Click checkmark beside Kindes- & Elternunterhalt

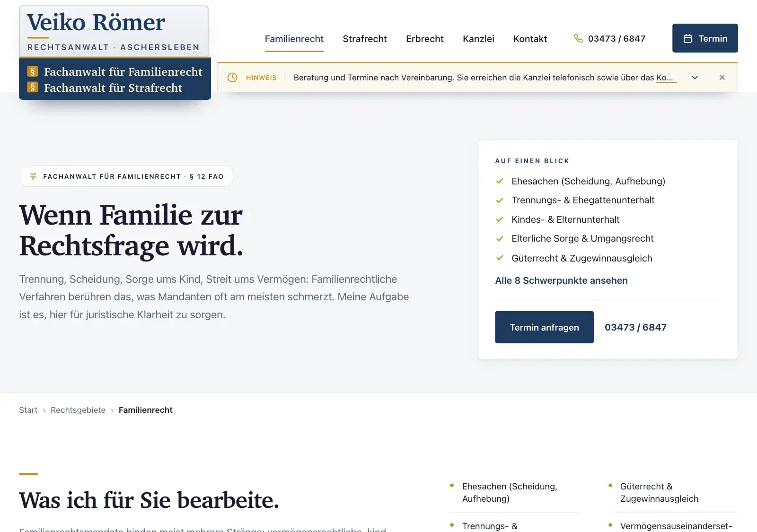(x=500, y=219)
